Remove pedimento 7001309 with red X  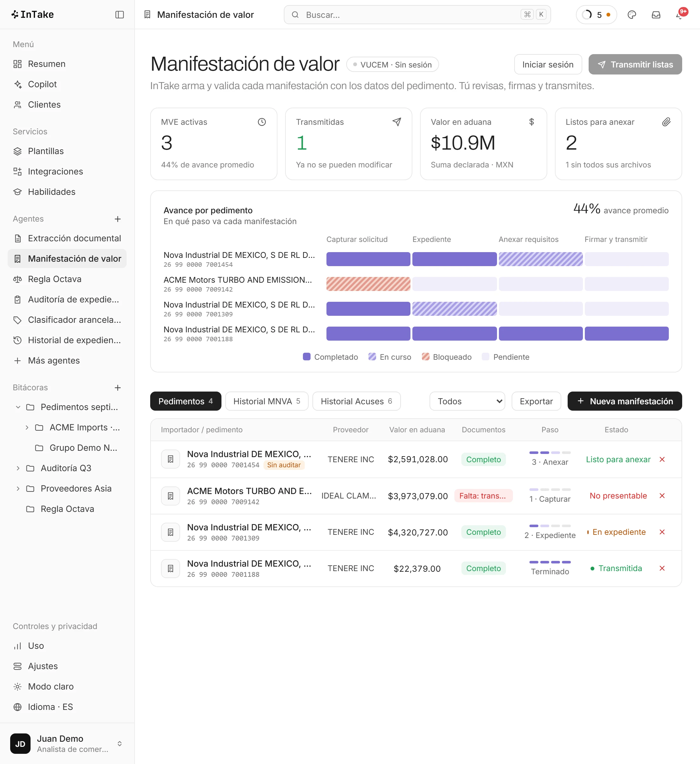pyautogui.click(x=662, y=532)
